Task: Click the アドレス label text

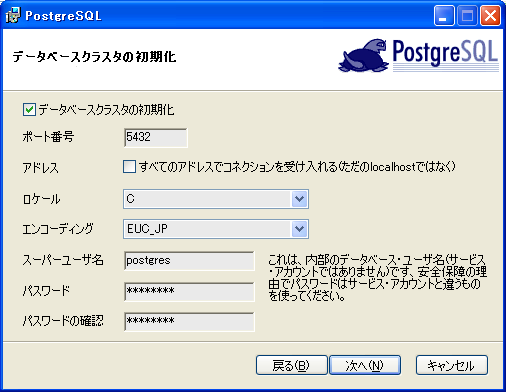Action: click(40, 167)
